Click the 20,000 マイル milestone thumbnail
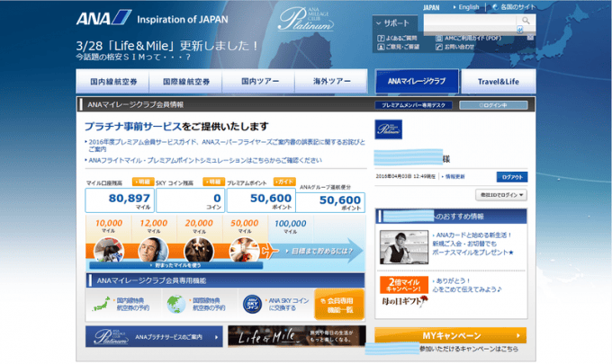The image size is (612, 364). point(199,250)
